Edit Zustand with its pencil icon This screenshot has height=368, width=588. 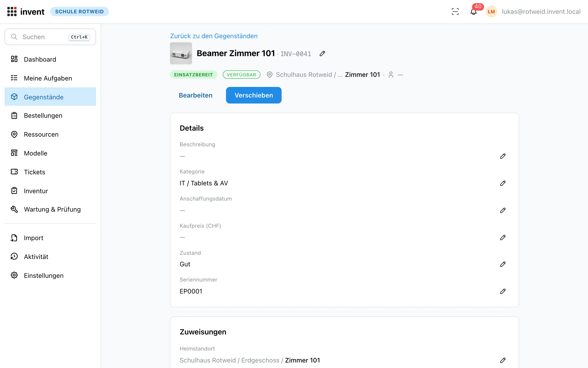pos(503,264)
